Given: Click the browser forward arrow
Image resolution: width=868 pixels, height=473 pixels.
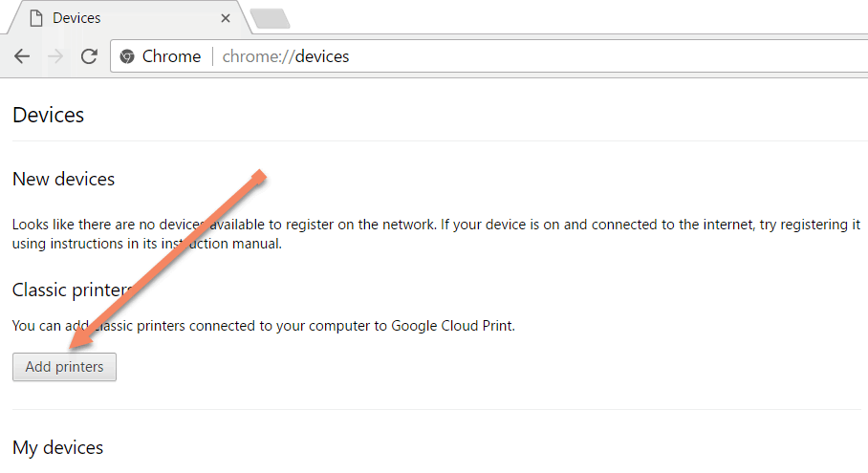Looking at the screenshot, I should click(x=55, y=56).
